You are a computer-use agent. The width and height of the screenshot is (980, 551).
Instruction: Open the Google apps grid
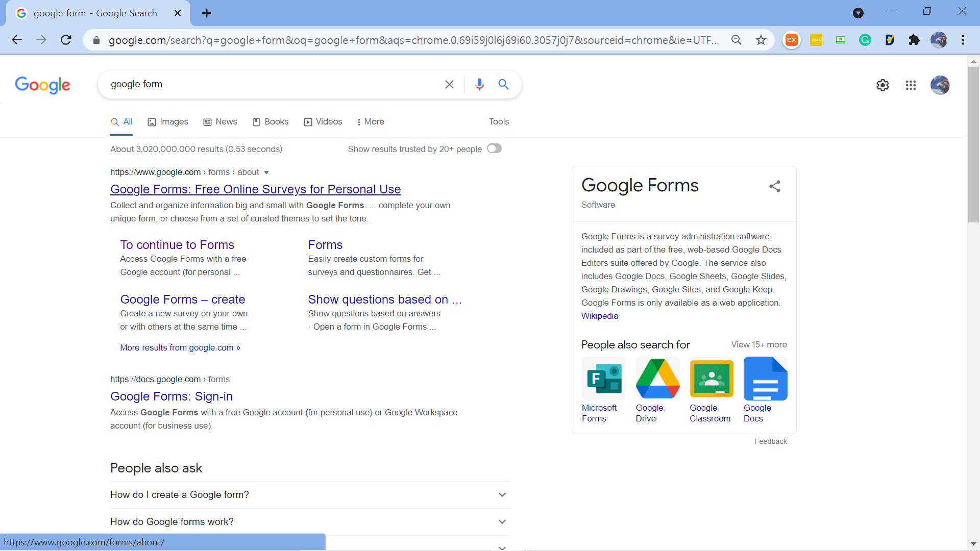pyautogui.click(x=911, y=85)
